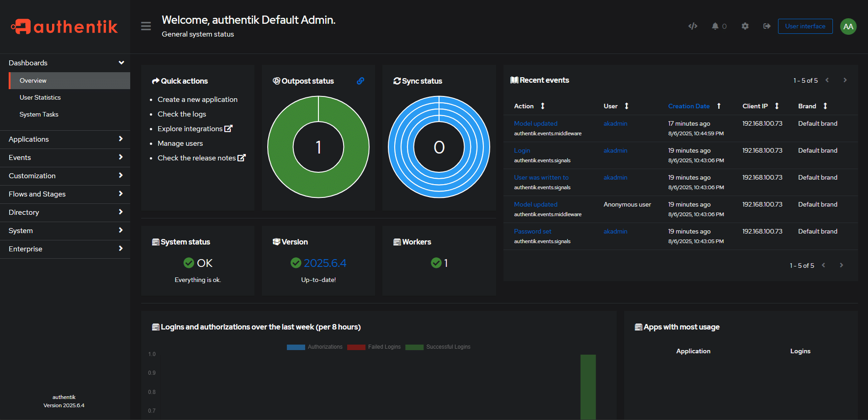Open the User interface button
Viewport: 868px width, 420px height.
pyautogui.click(x=805, y=26)
